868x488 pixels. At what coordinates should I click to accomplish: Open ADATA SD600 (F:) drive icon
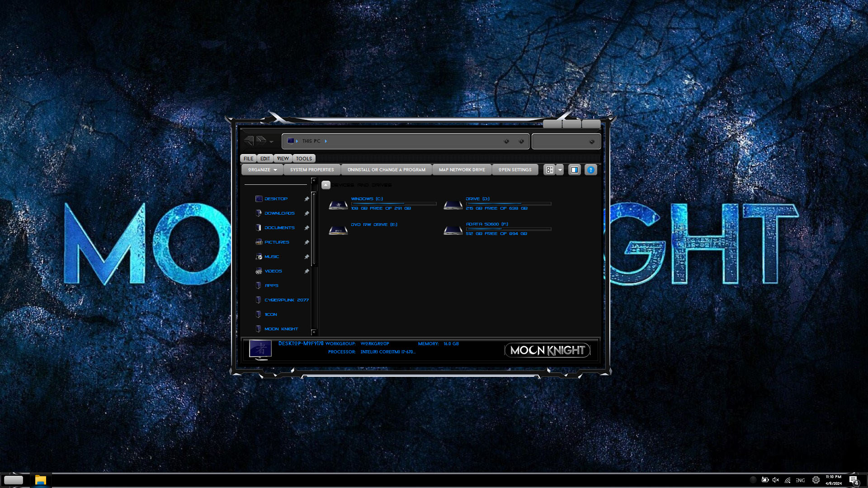(453, 230)
